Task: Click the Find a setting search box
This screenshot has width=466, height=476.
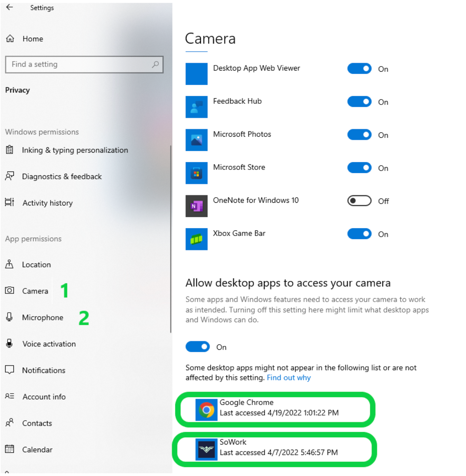Action: tap(84, 64)
